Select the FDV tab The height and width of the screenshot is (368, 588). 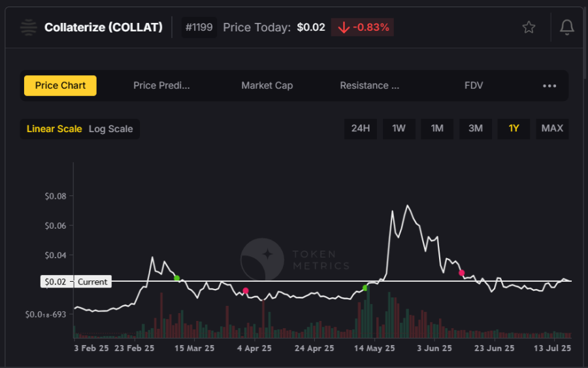coord(474,86)
